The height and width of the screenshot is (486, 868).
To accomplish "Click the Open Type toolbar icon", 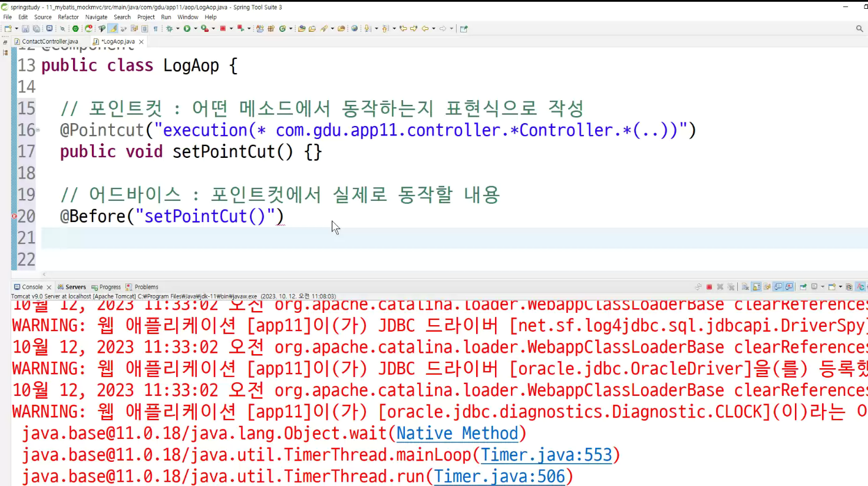I will pos(302,28).
